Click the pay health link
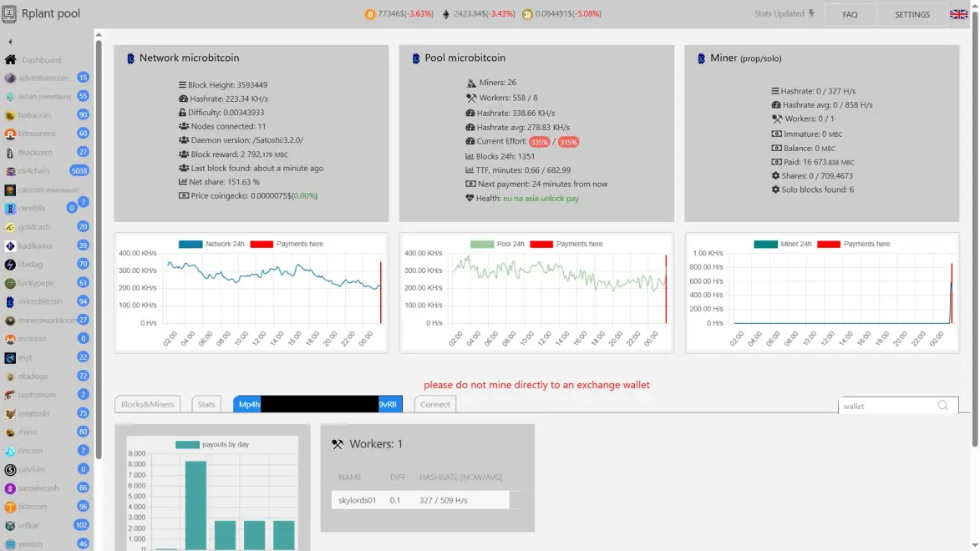This screenshot has width=980, height=551. pyautogui.click(x=572, y=199)
